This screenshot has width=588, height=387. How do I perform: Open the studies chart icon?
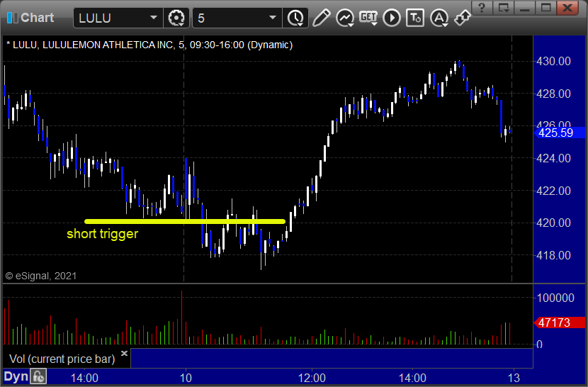[x=345, y=18]
